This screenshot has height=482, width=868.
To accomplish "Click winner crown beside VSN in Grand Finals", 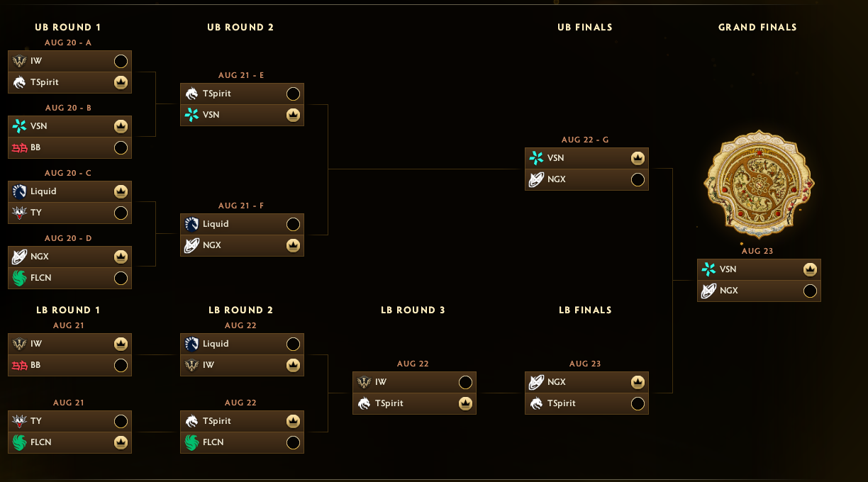I will click(x=810, y=269).
